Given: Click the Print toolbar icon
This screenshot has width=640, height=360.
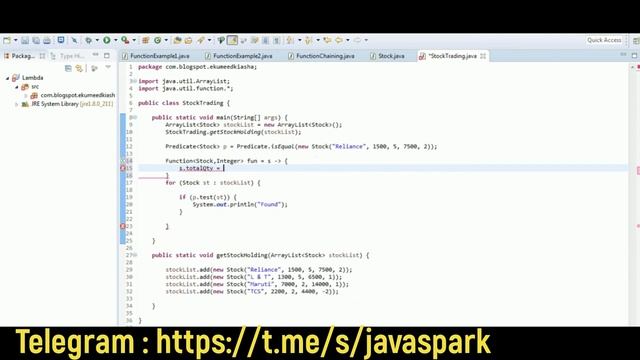Looking at the screenshot, I should 47,40.
